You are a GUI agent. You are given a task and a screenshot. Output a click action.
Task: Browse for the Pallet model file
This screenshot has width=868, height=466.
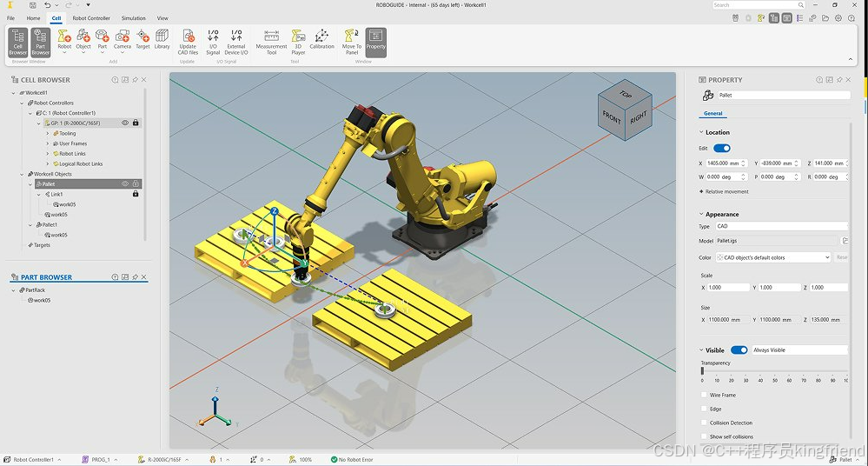point(845,241)
